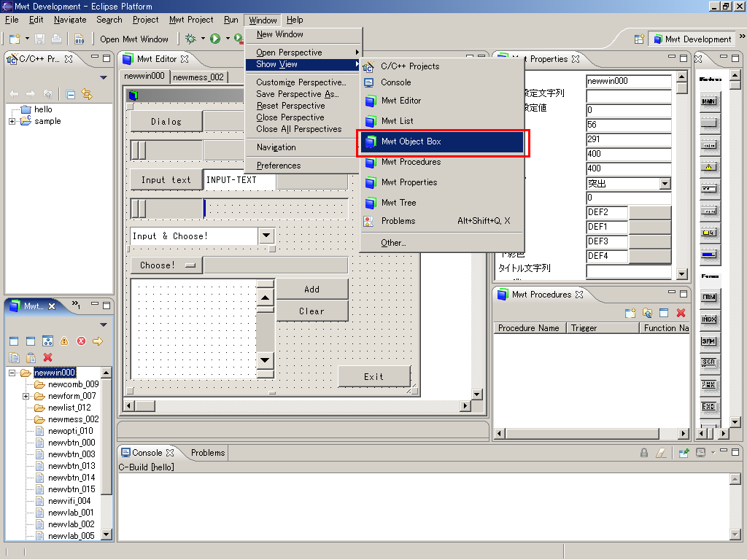Viewport: 747px width, 560px height.
Task: Click the DEF3 color swatch box
Action: coord(649,241)
